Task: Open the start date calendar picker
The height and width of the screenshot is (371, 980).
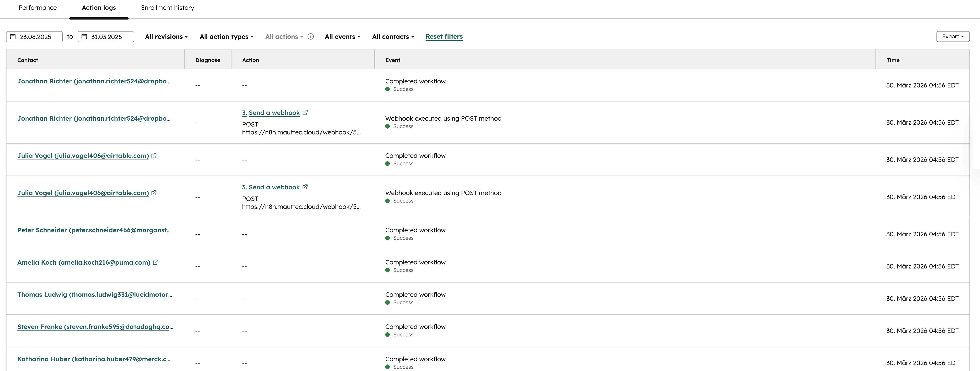Action: [x=13, y=37]
